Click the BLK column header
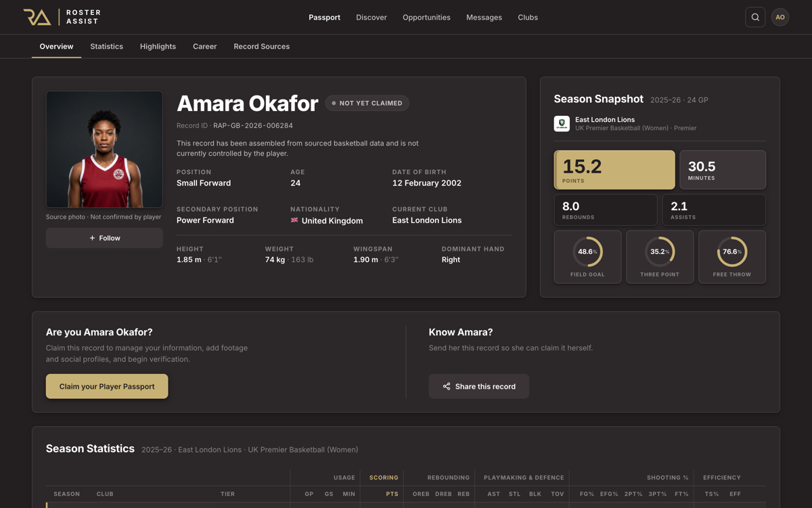This screenshot has width=812, height=508. click(x=535, y=494)
